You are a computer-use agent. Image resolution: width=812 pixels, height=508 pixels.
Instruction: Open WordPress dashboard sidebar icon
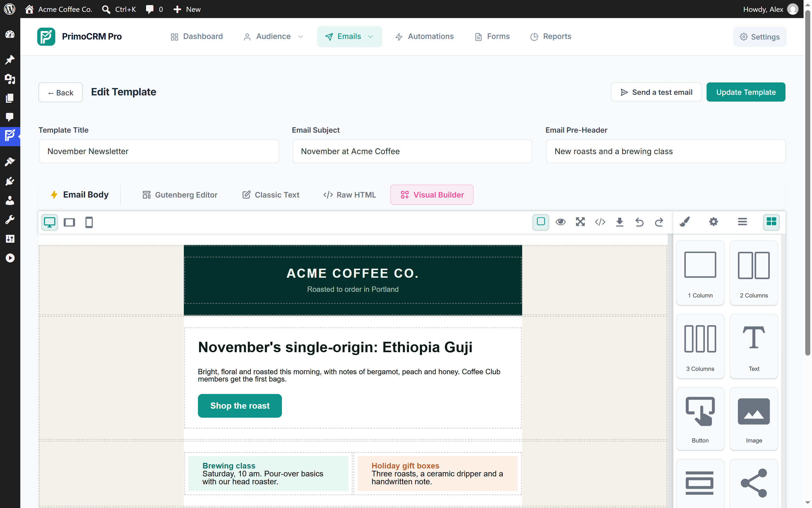point(10,34)
